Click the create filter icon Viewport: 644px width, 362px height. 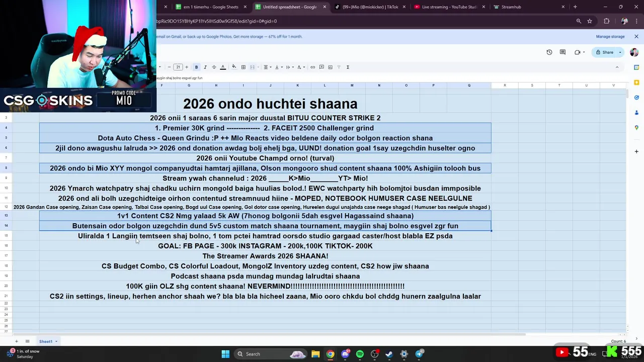point(339,67)
